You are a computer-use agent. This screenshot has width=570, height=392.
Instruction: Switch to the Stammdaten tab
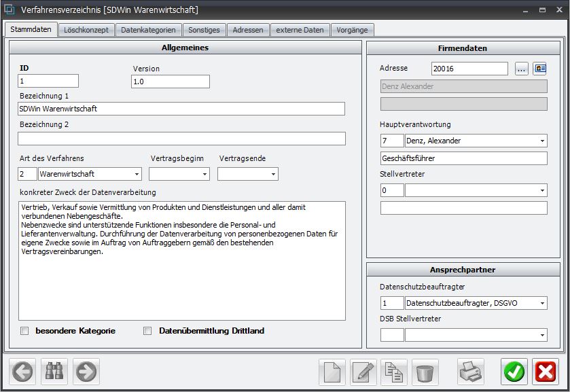31,29
